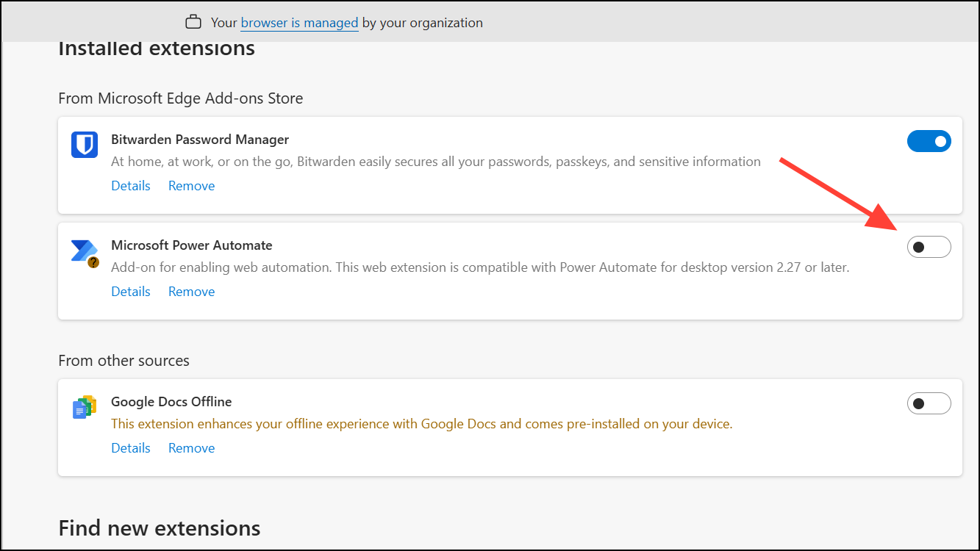Click the Bitwarden Password Manager shield icon
Viewport: 980px width, 551px height.
(x=84, y=145)
